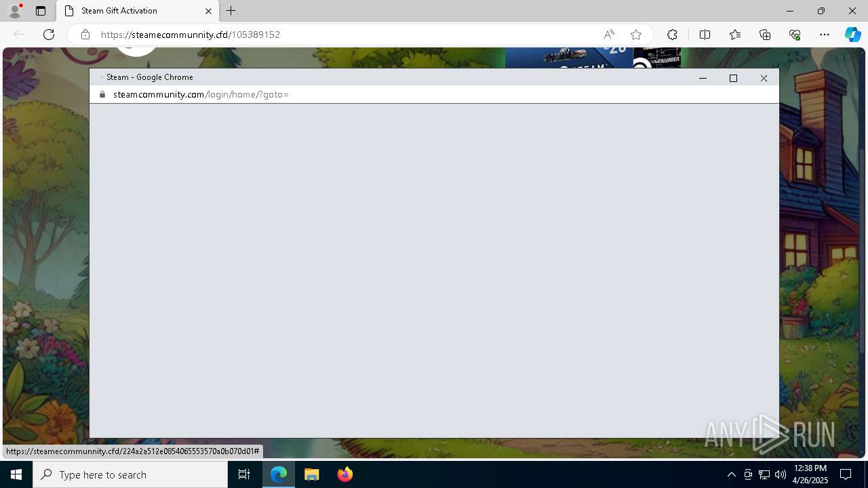The image size is (868, 488).
Task: Open Collections panel
Action: tap(765, 35)
